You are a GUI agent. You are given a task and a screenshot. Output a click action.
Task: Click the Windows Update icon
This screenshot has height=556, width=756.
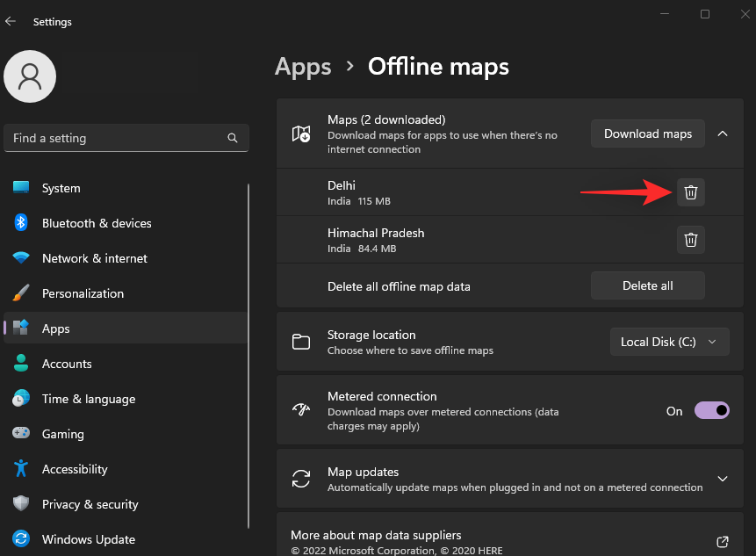21,538
